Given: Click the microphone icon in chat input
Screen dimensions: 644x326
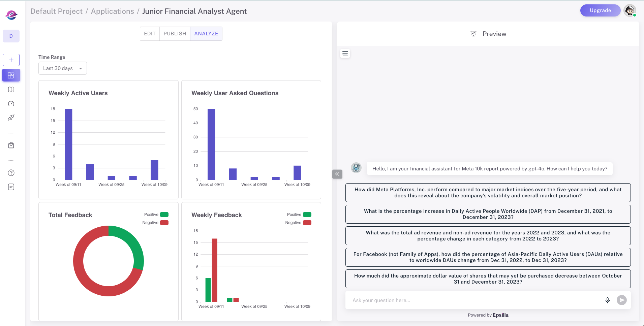Looking at the screenshot, I should click(x=607, y=300).
